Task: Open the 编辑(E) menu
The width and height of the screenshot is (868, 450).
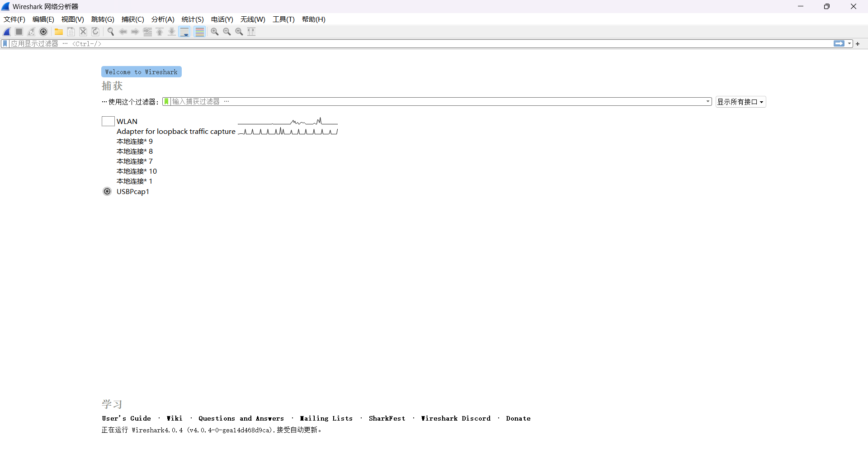Action: pyautogui.click(x=43, y=19)
